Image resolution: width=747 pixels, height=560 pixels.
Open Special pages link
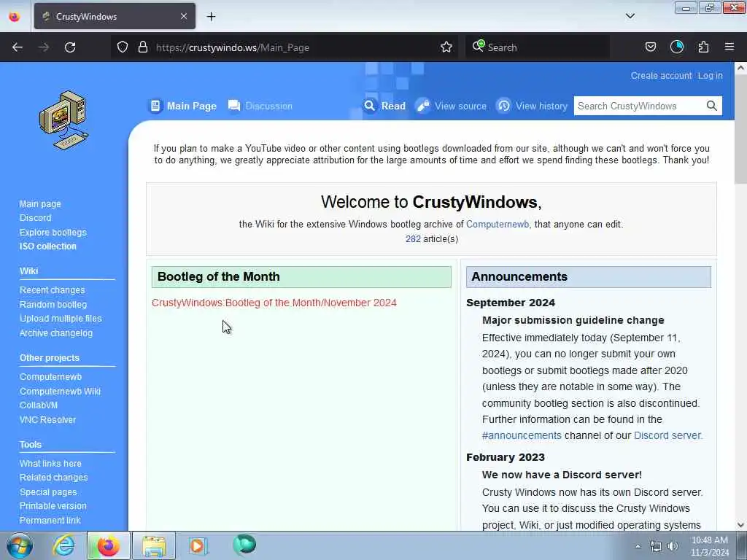click(48, 492)
